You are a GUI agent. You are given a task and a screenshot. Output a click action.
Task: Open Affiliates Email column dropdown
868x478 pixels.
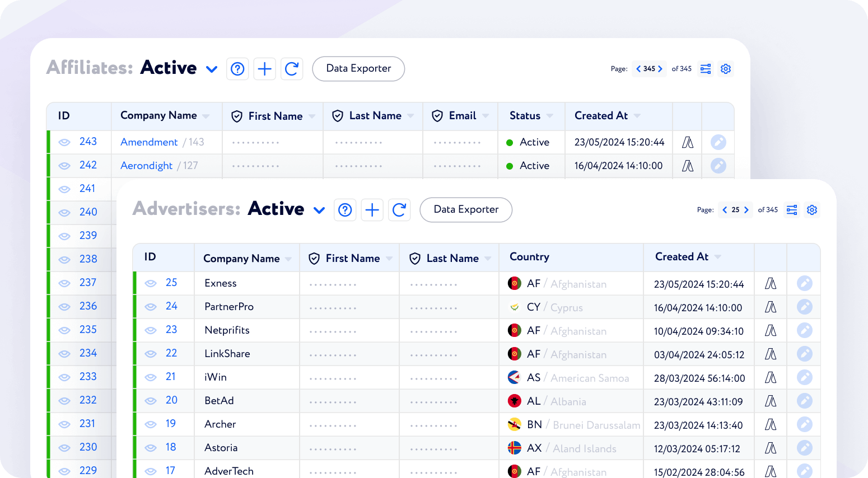coord(486,116)
